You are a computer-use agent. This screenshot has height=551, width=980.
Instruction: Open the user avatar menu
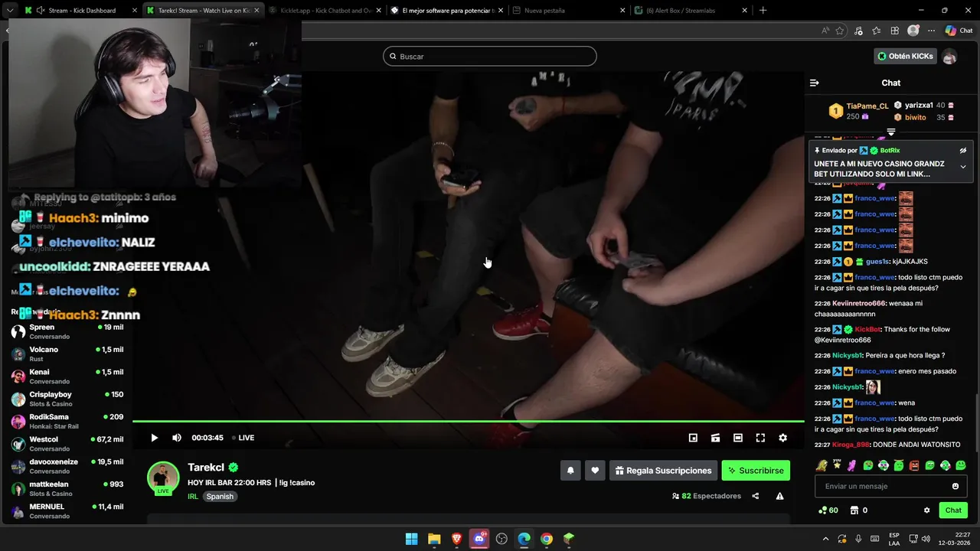point(949,57)
